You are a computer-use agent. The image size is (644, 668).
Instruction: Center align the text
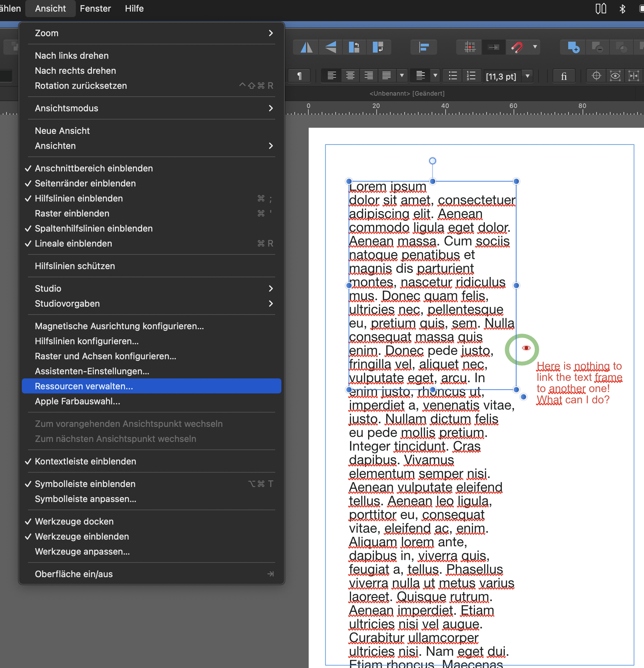(x=350, y=76)
